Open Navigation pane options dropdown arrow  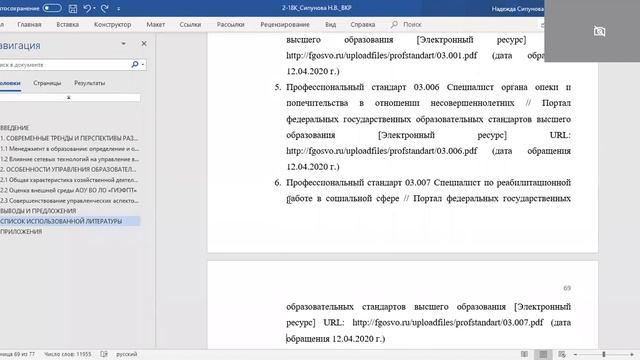123,44
